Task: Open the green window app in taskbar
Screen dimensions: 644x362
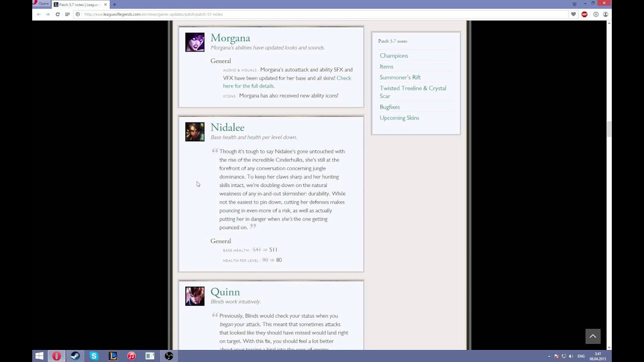Action: [x=150, y=356]
